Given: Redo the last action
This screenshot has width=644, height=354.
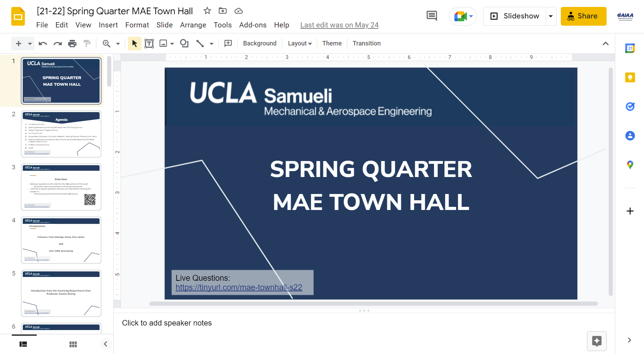Looking at the screenshot, I should click(x=58, y=43).
